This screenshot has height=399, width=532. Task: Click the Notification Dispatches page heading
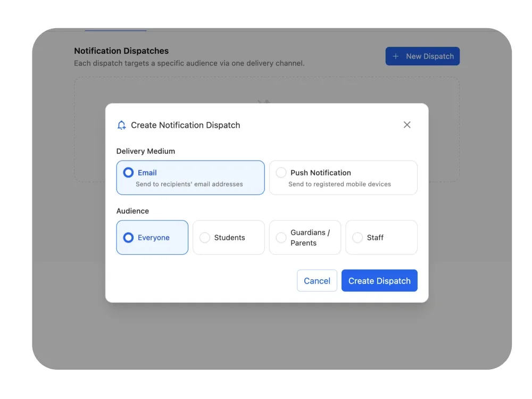[121, 51]
